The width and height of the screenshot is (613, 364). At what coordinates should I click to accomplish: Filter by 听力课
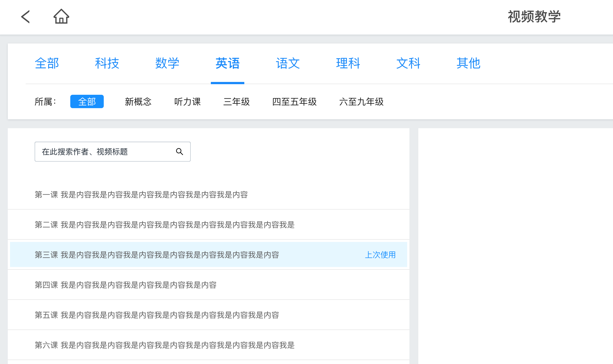click(187, 102)
